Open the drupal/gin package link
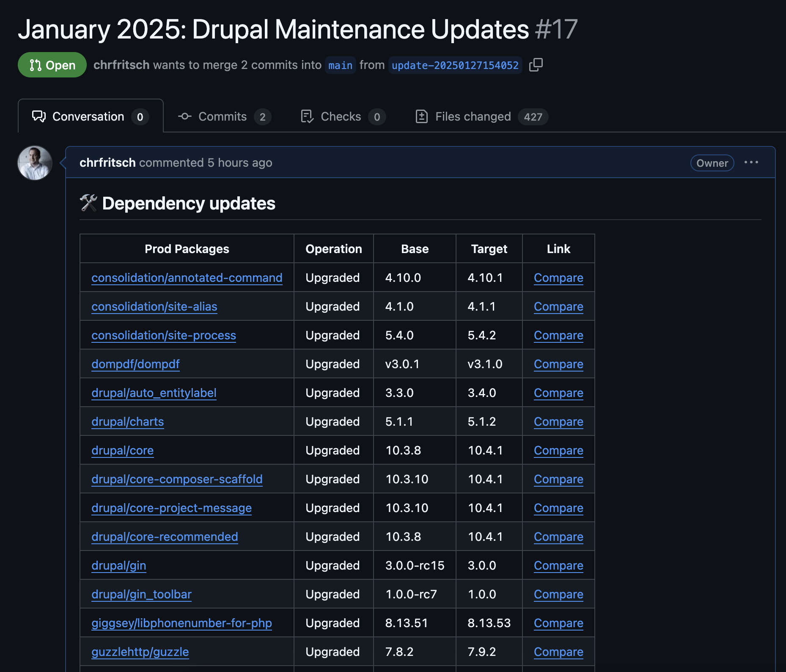 (118, 565)
